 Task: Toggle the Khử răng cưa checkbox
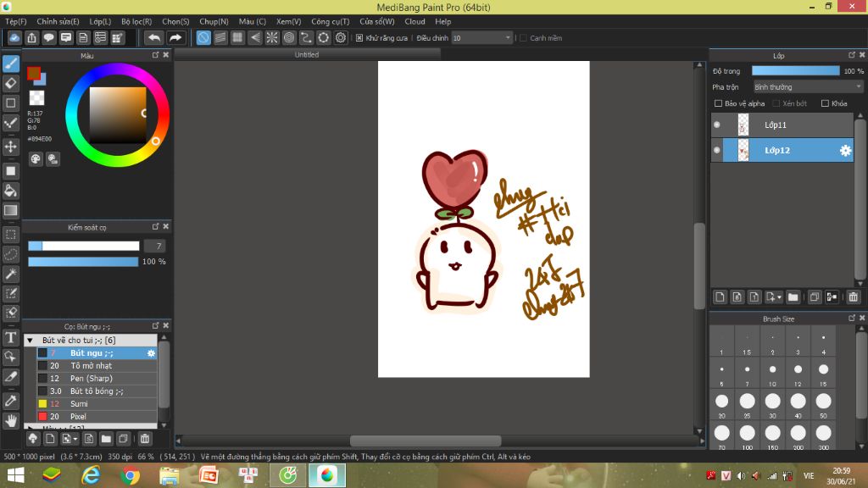tap(359, 38)
